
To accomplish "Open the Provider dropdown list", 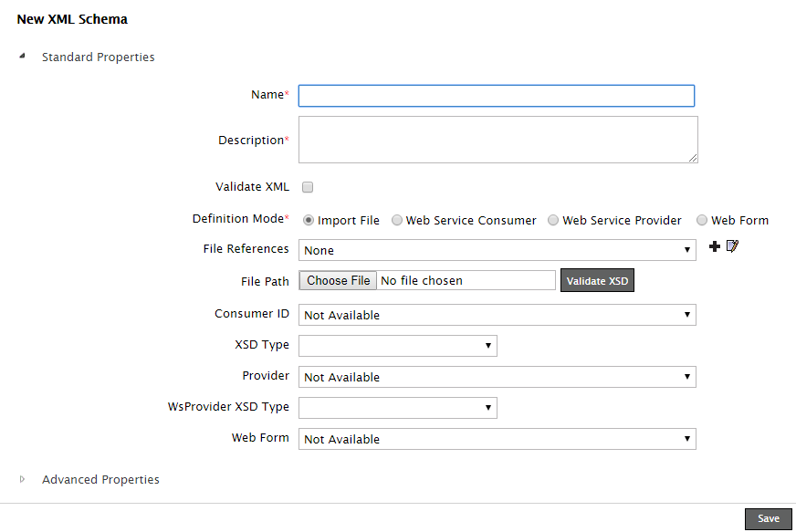I will pyautogui.click(x=497, y=377).
